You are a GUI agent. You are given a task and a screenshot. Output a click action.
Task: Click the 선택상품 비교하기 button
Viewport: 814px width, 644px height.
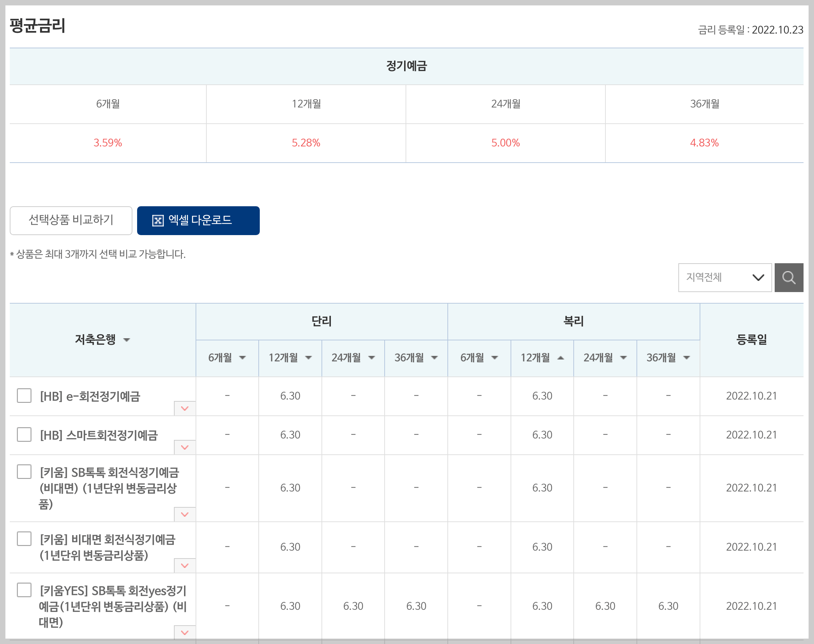tap(71, 220)
